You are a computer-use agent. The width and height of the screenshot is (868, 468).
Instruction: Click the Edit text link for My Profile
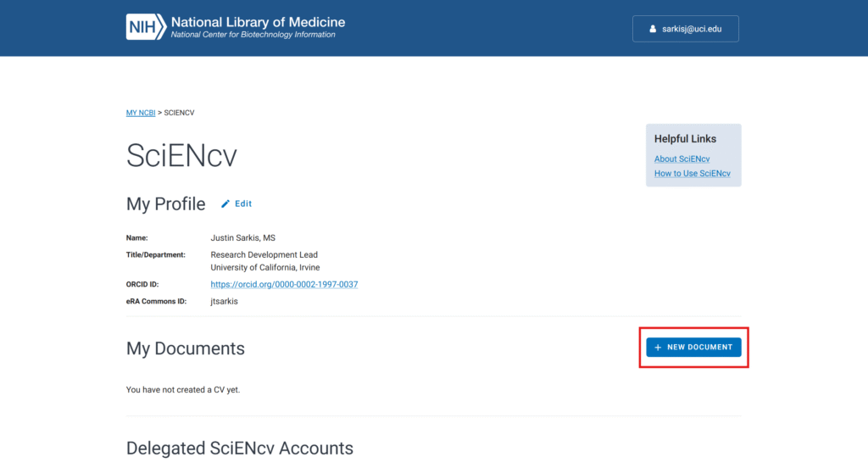[x=243, y=204]
